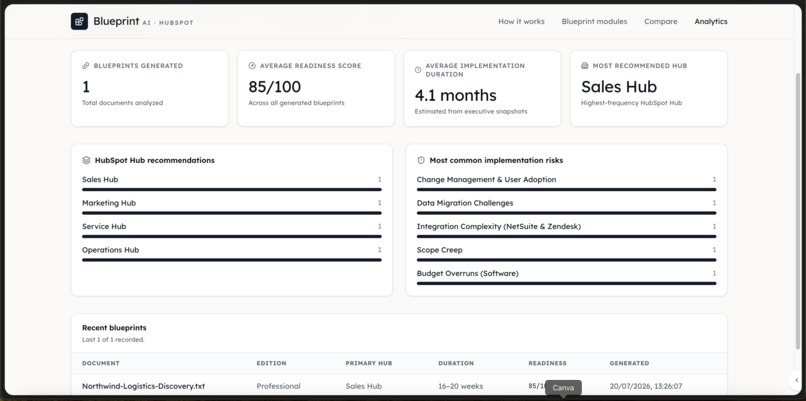Click the PRIMARY HUB column header
The width and height of the screenshot is (806, 401).
pos(369,363)
